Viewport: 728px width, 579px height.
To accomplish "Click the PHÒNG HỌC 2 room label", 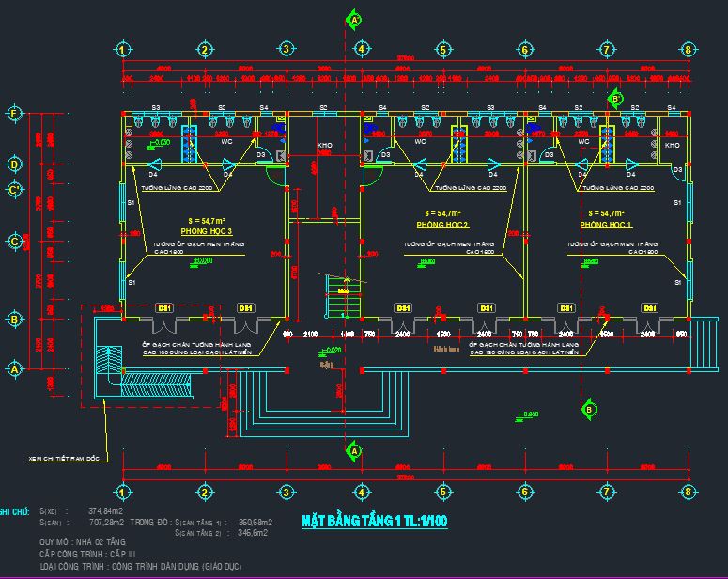I will pyautogui.click(x=442, y=226).
